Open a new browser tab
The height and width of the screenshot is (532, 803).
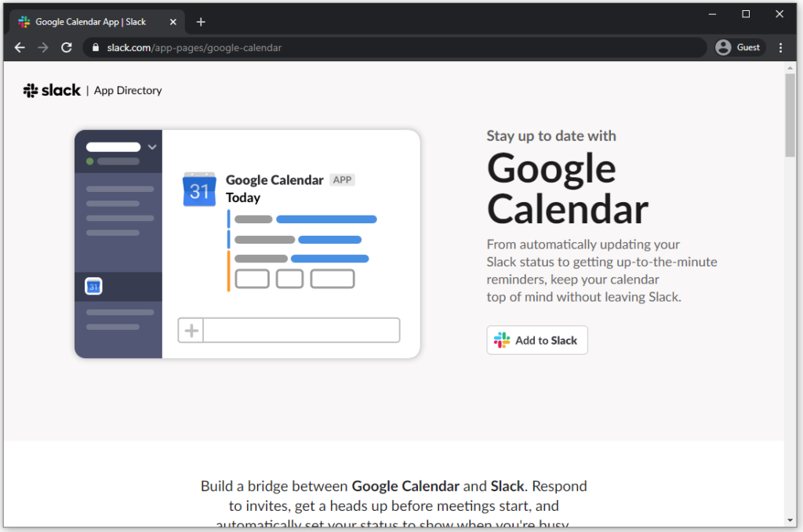tap(201, 21)
